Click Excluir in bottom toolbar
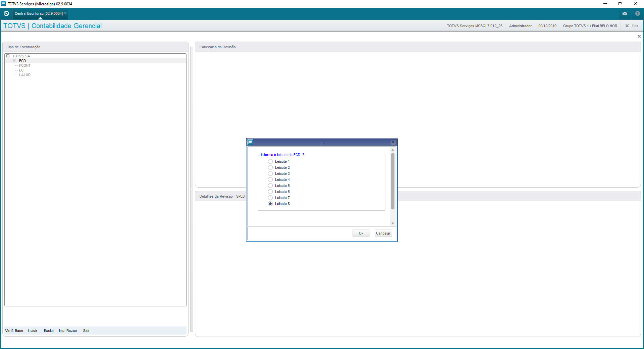This screenshot has height=349, width=644. (49, 331)
